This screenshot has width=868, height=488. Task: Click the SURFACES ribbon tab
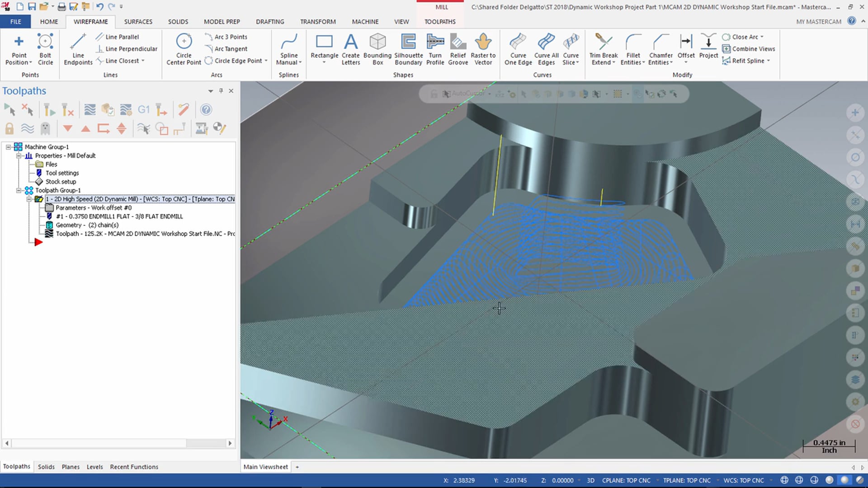(138, 21)
